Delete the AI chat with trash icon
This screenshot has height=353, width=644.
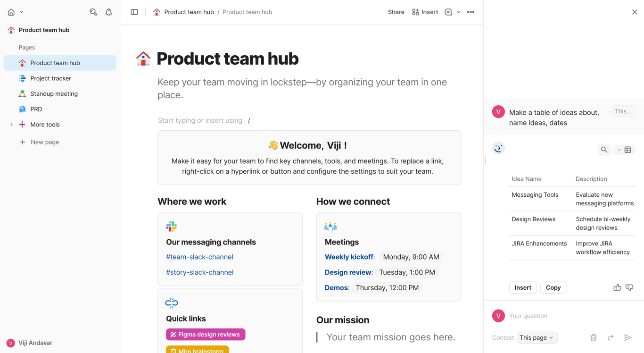[x=594, y=338]
